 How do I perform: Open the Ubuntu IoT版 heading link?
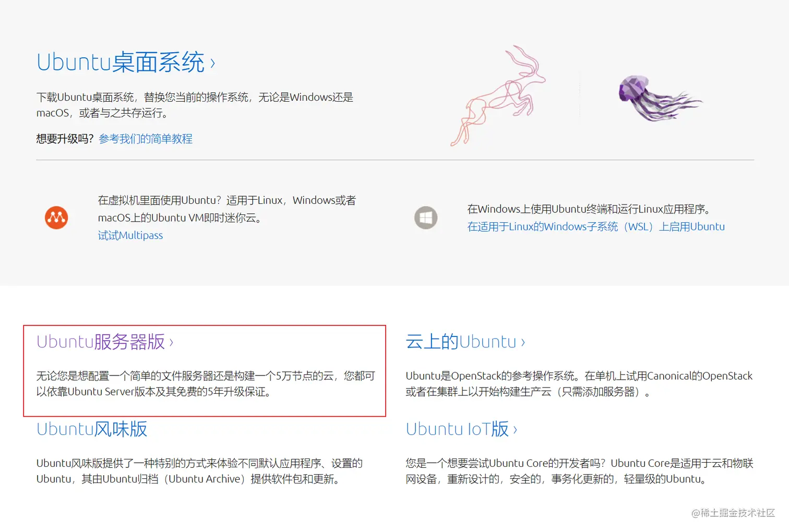(x=462, y=429)
